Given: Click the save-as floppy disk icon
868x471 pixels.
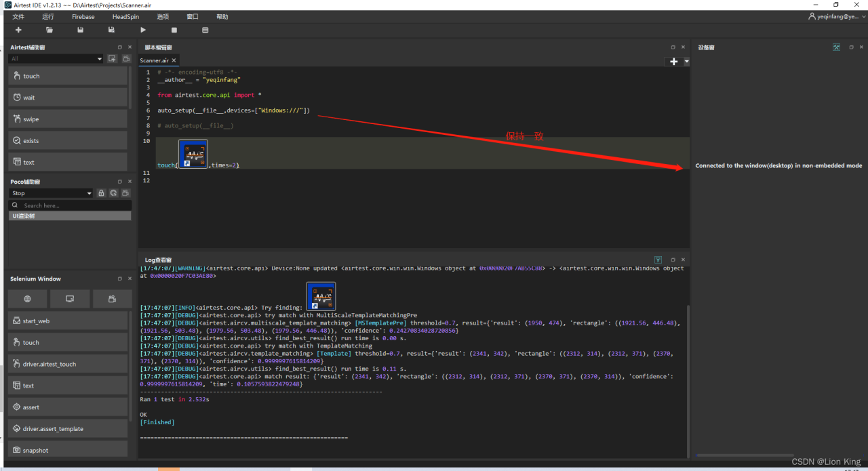Looking at the screenshot, I should [112, 30].
